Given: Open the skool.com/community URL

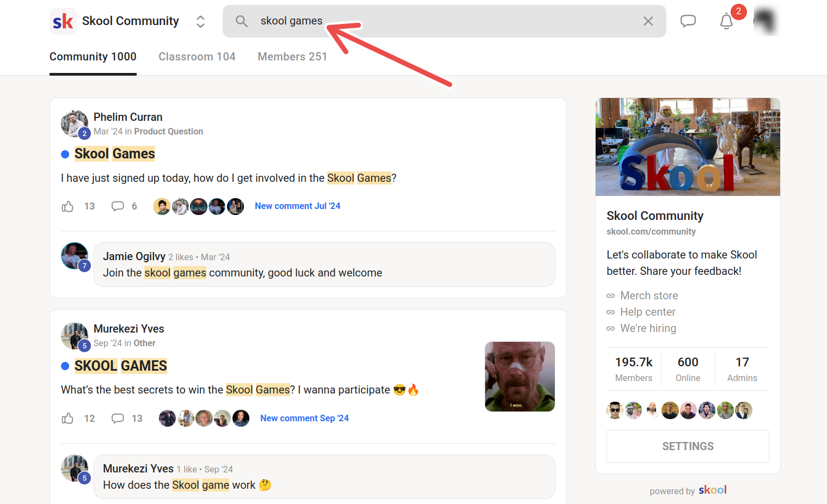Looking at the screenshot, I should 651,231.
